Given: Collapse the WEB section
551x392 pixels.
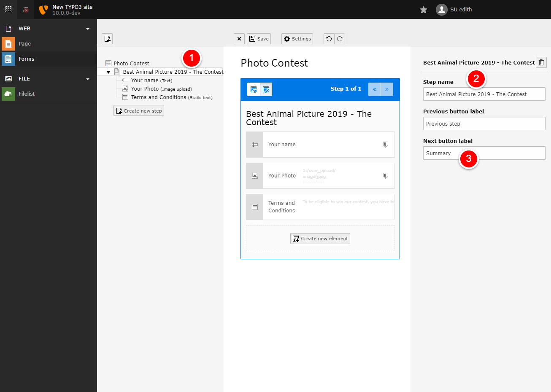Looking at the screenshot, I should [87, 28].
